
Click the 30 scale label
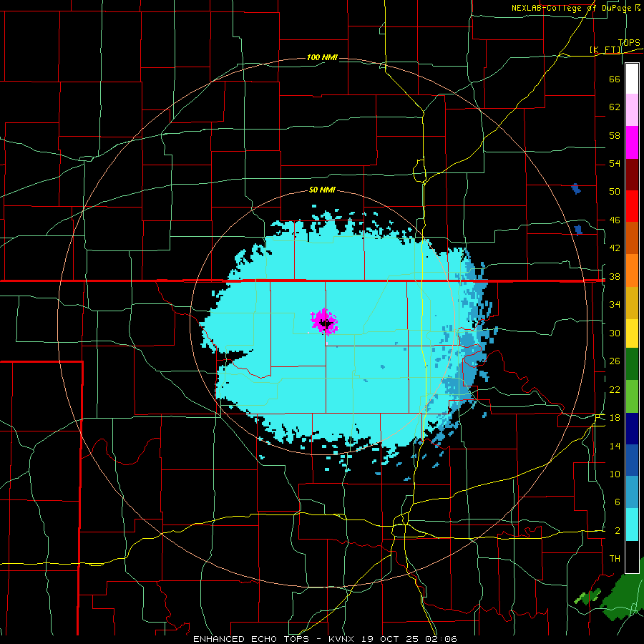615,333
